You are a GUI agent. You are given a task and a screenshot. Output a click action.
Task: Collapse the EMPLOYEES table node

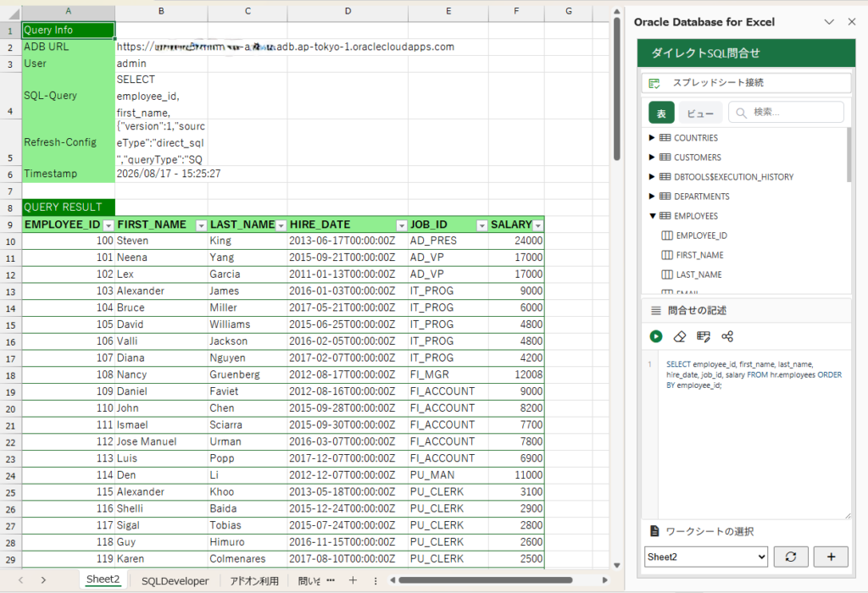[653, 216]
